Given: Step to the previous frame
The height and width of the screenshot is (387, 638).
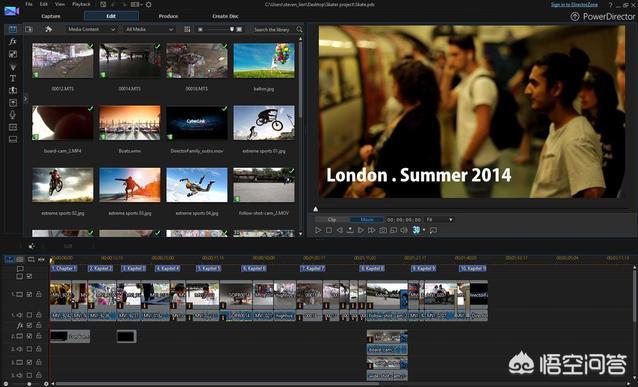Looking at the screenshot, I should (x=339, y=230).
